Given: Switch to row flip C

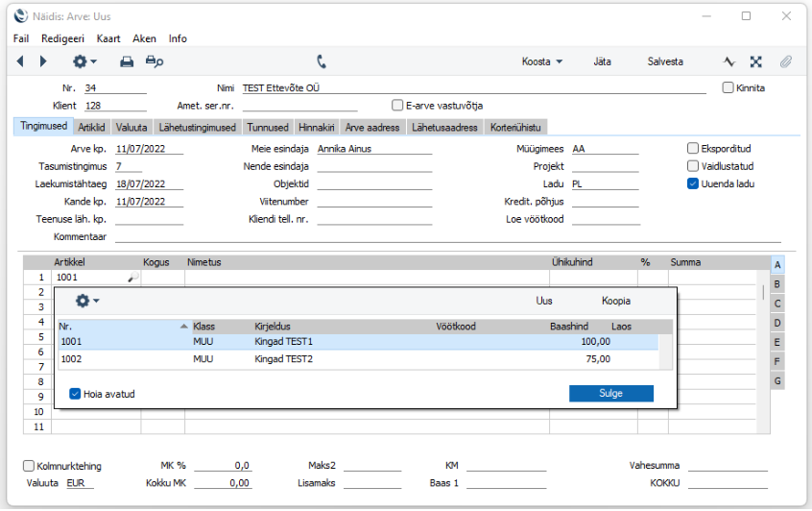Looking at the screenshot, I should [777, 304].
